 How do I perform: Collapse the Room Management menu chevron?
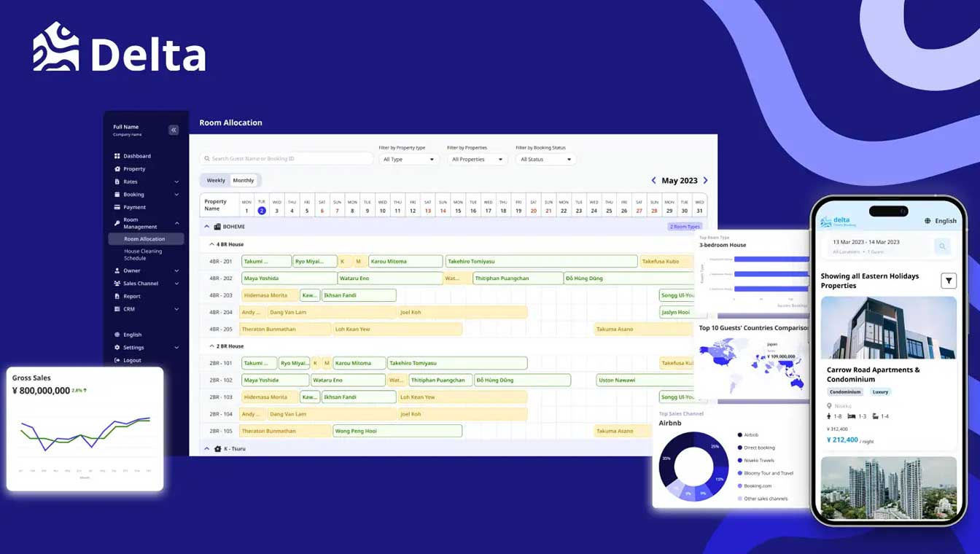coord(176,223)
